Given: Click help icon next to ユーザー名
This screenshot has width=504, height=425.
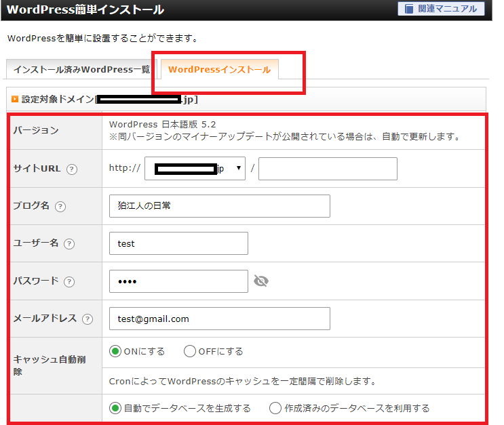Looking at the screenshot, I should 69,244.
